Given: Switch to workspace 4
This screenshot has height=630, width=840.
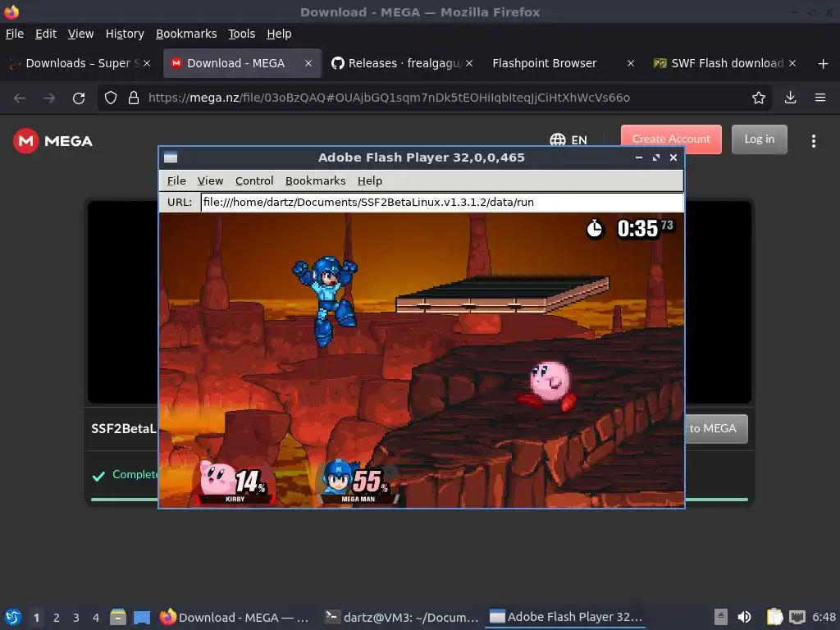Looking at the screenshot, I should pos(96,618).
